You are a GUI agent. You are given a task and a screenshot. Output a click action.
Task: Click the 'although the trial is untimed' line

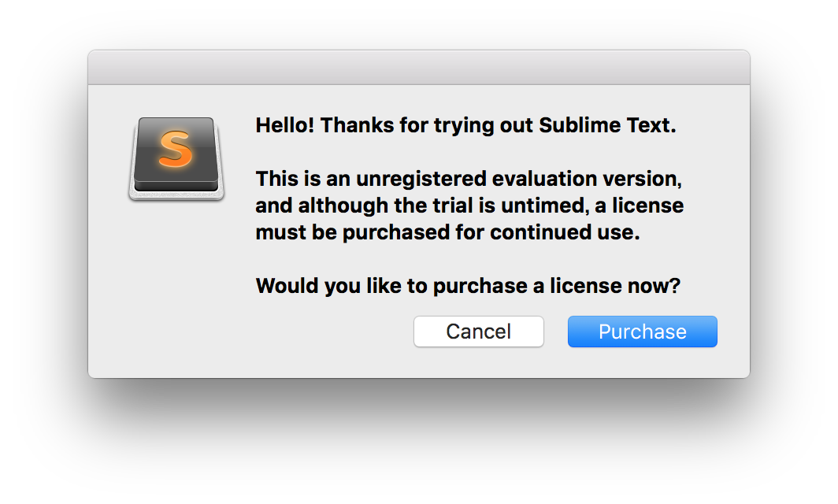(469, 206)
